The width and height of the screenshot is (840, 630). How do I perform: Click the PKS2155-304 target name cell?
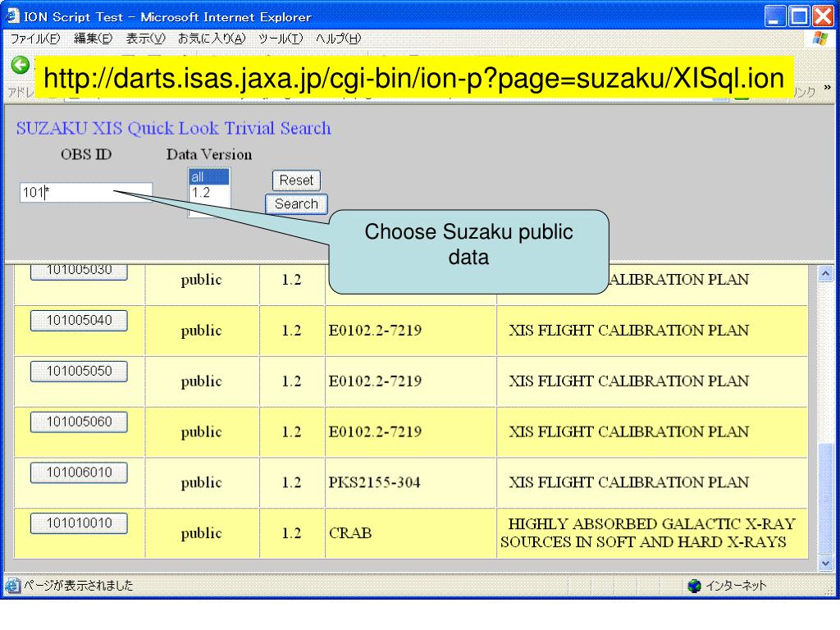coord(374,482)
